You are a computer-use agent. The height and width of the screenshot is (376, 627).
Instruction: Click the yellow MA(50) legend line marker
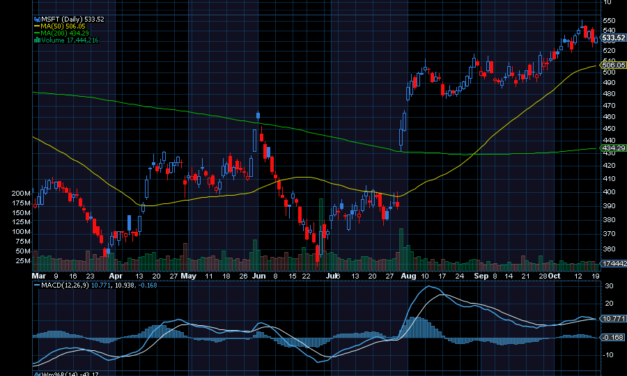pos(37,26)
